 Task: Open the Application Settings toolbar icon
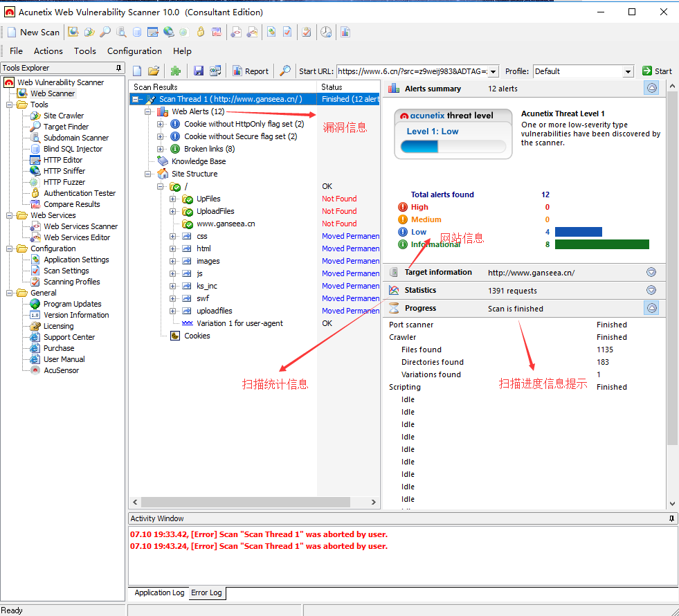(271, 32)
